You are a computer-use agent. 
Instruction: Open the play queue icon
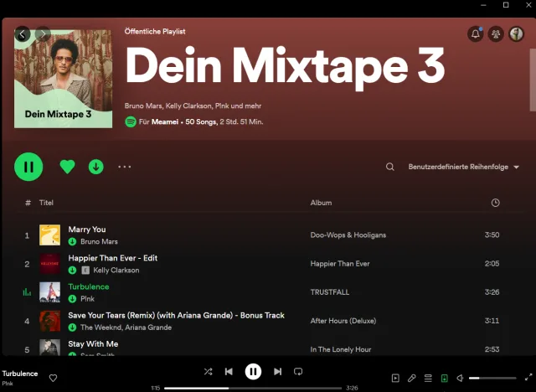pos(428,379)
